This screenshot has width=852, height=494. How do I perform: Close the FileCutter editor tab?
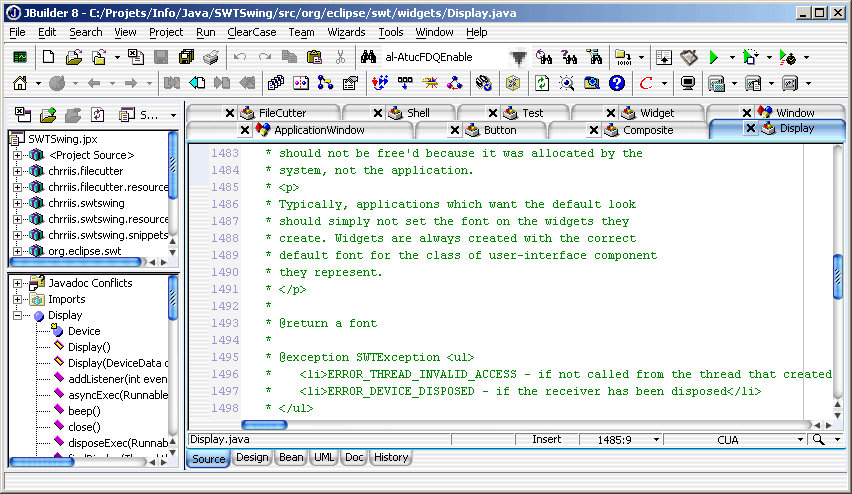[x=230, y=113]
